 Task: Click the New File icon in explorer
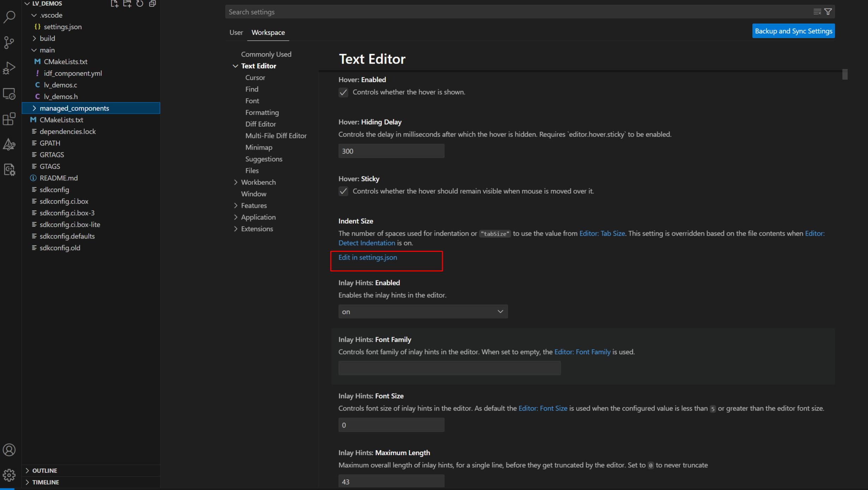click(114, 4)
